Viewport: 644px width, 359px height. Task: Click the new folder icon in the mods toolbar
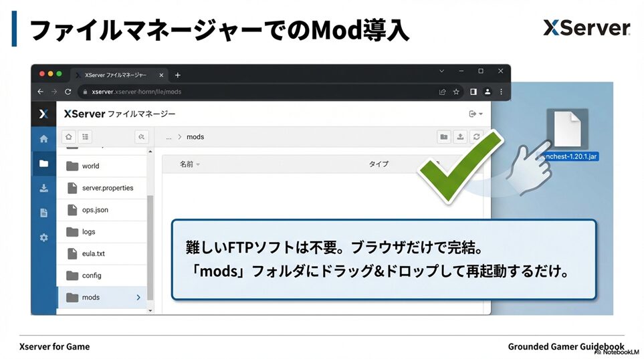[443, 136]
